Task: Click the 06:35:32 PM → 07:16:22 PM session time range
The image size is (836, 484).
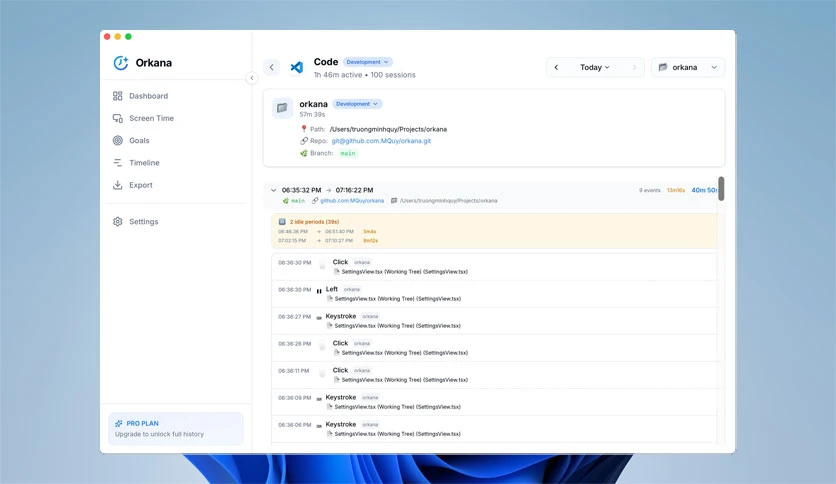Action: pyautogui.click(x=327, y=190)
